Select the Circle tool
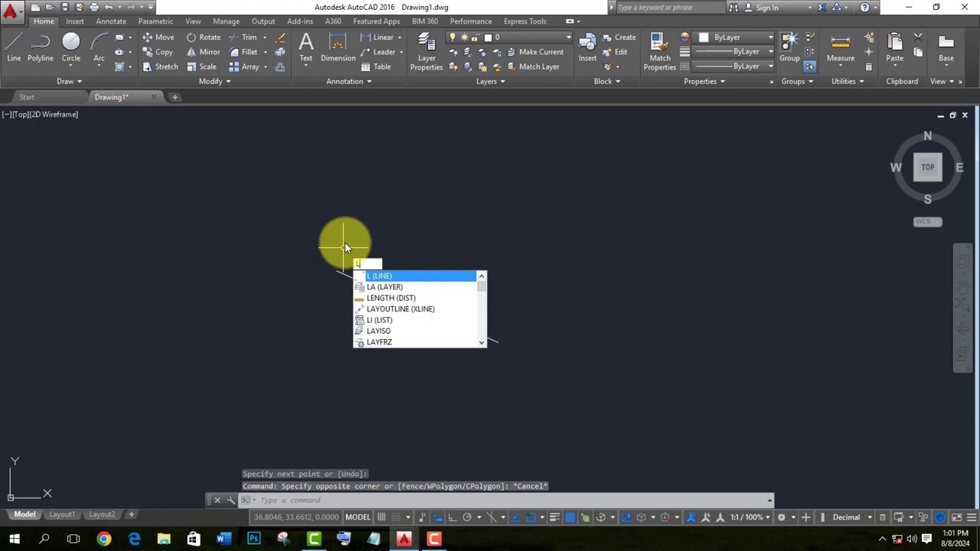 tap(70, 48)
